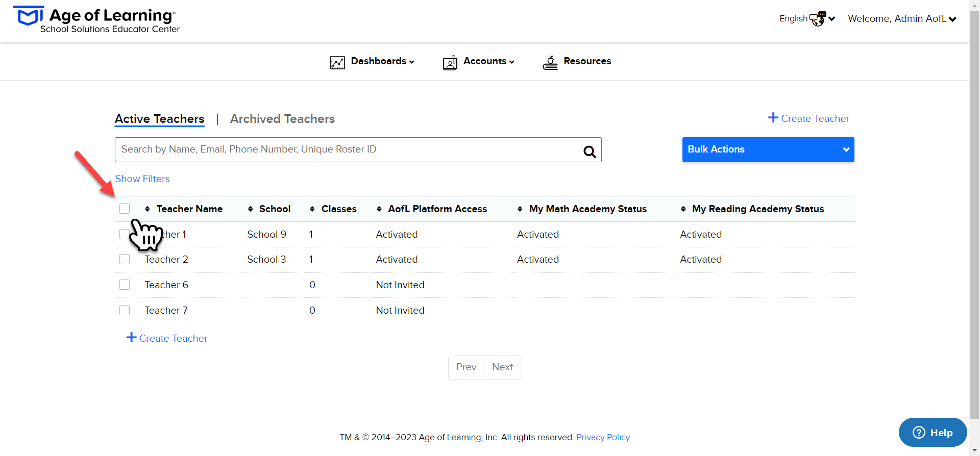Click Teacher 1 My Reading Academy Activated

pos(701,234)
